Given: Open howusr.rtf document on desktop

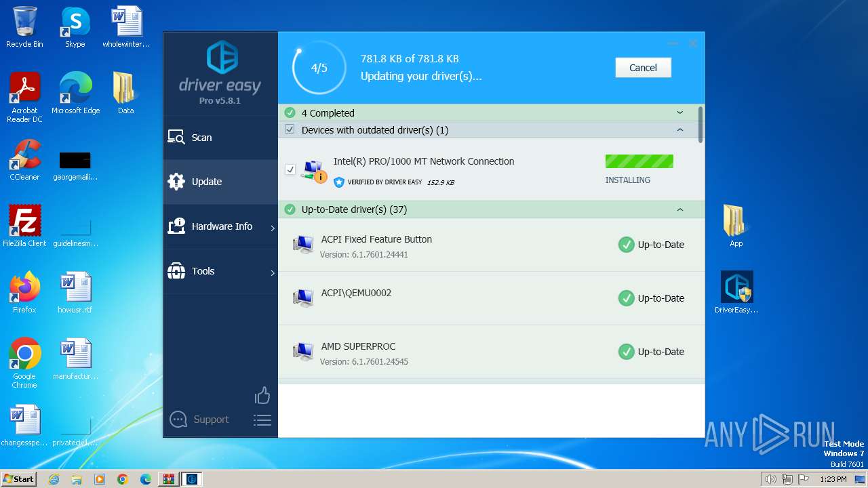Looking at the screenshot, I should (75, 293).
